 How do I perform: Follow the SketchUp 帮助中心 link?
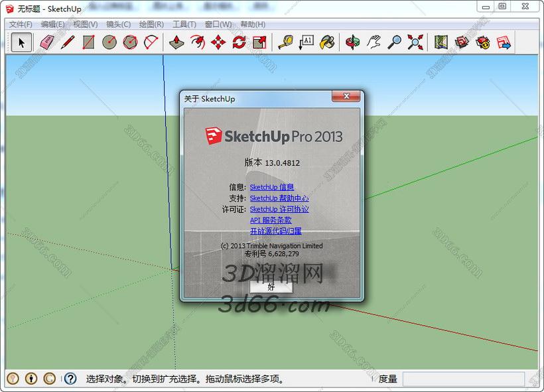click(279, 198)
